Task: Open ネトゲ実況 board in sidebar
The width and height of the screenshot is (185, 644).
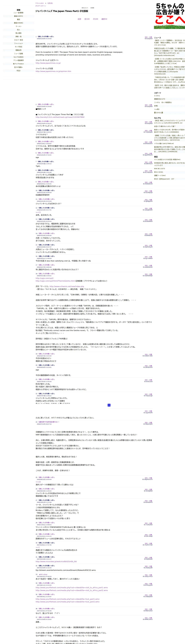Action: pos(18,47)
